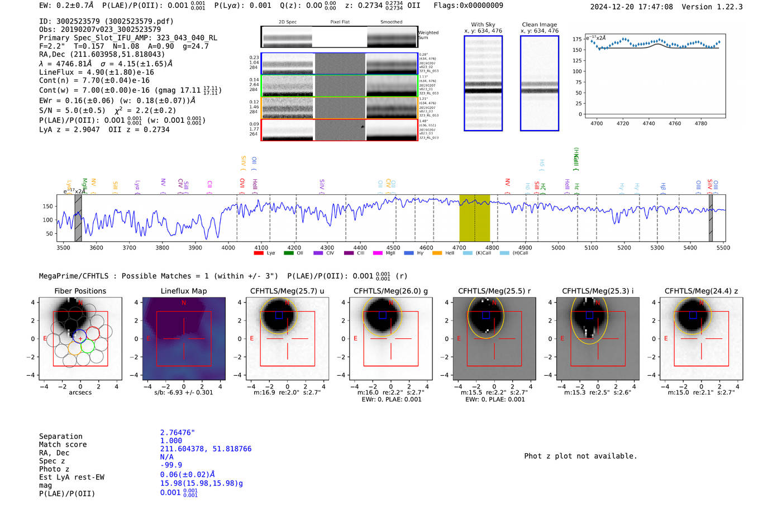Select the blue-bordered fiber spectrum row
The width and height of the screenshot is (782, 532).
pos(339,64)
